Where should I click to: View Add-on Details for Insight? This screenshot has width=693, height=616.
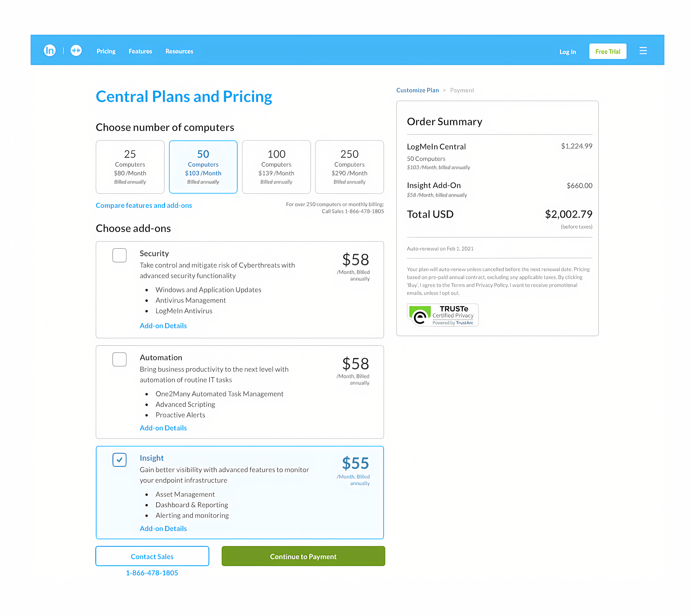point(163,528)
